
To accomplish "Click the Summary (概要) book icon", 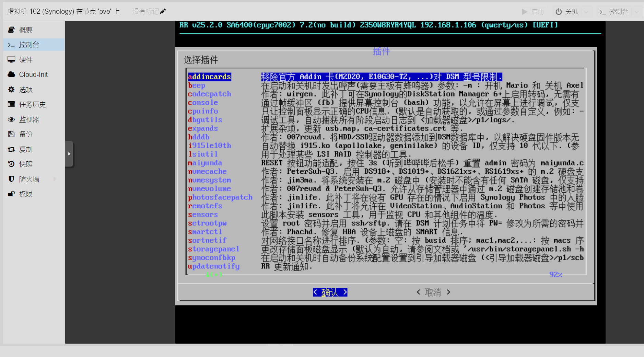I will pyautogui.click(x=11, y=30).
